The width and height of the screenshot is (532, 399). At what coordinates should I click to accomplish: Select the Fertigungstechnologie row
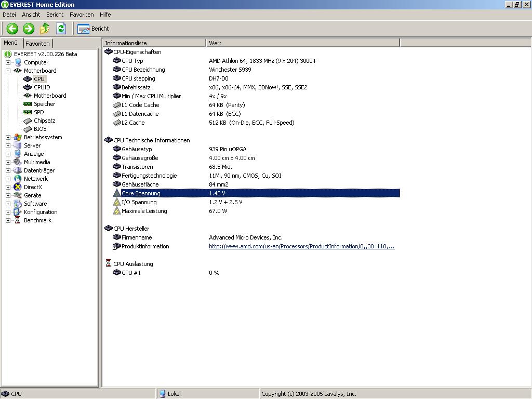click(251, 176)
